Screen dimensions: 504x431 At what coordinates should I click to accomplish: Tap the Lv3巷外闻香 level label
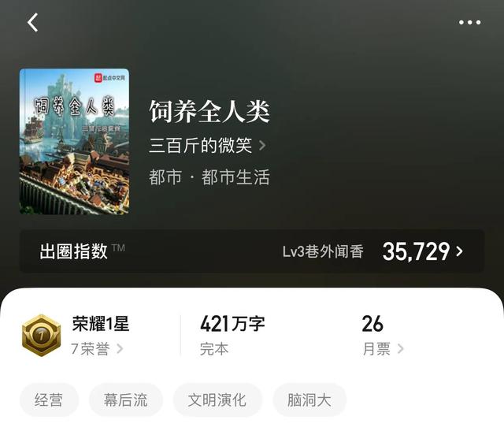pyautogui.click(x=323, y=251)
